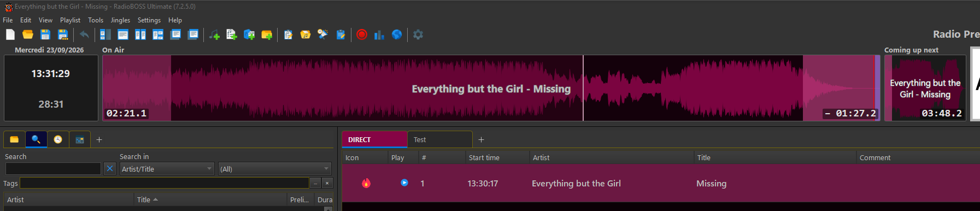This screenshot has width=980, height=211.
Task: Save the playlist with the floppy disk icon
Action: tap(45, 34)
